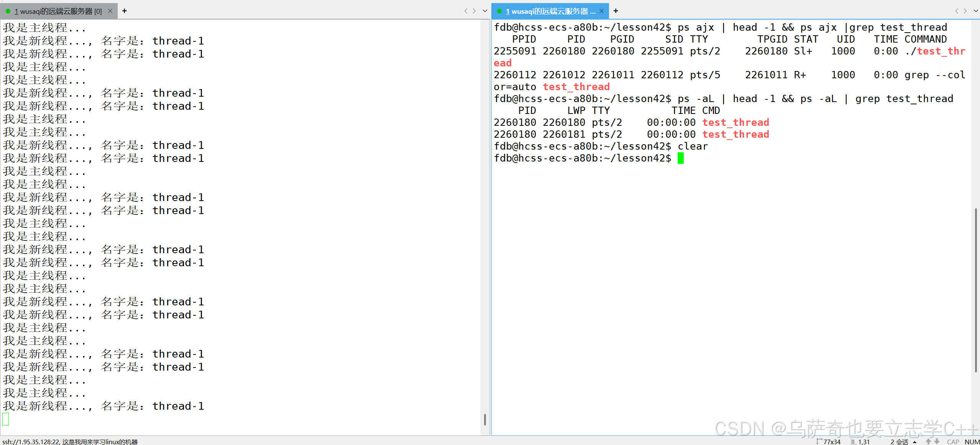Close the left session tab
Screen dimensions: 980x445
[110, 11]
